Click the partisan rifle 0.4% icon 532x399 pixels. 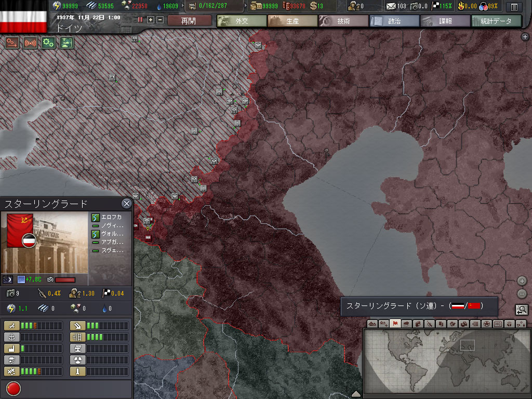point(42,293)
